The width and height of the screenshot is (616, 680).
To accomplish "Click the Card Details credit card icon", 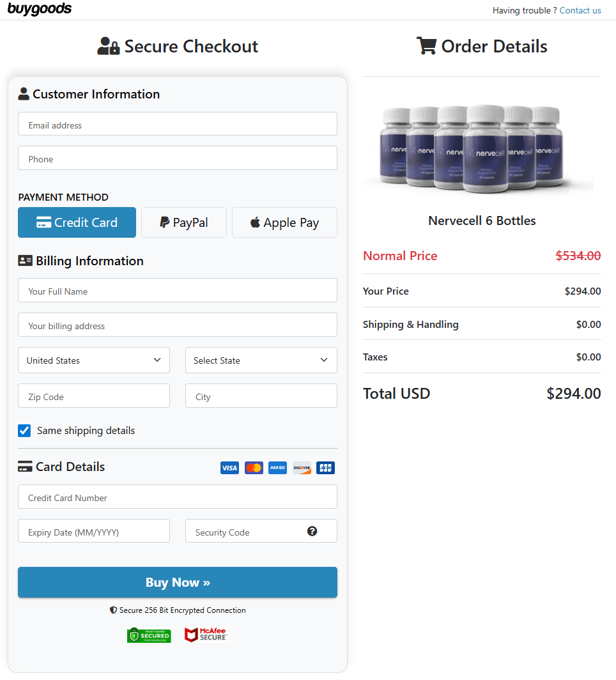I will [x=25, y=467].
